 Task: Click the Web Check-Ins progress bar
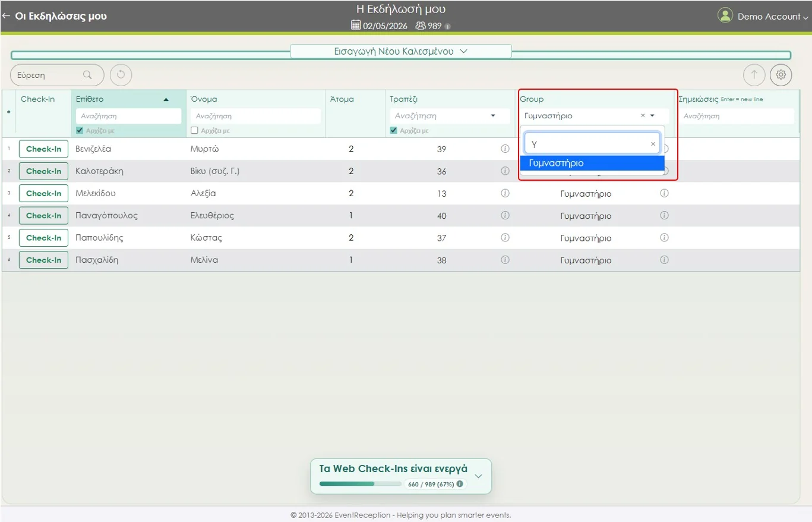(360, 484)
